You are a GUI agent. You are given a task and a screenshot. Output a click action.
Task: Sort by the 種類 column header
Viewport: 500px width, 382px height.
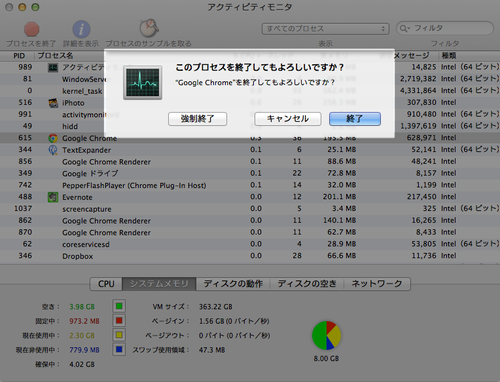[448, 56]
